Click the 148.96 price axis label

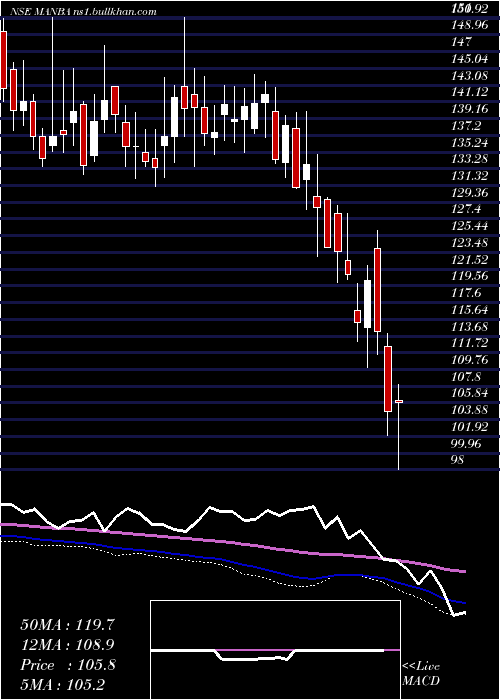pos(470,25)
